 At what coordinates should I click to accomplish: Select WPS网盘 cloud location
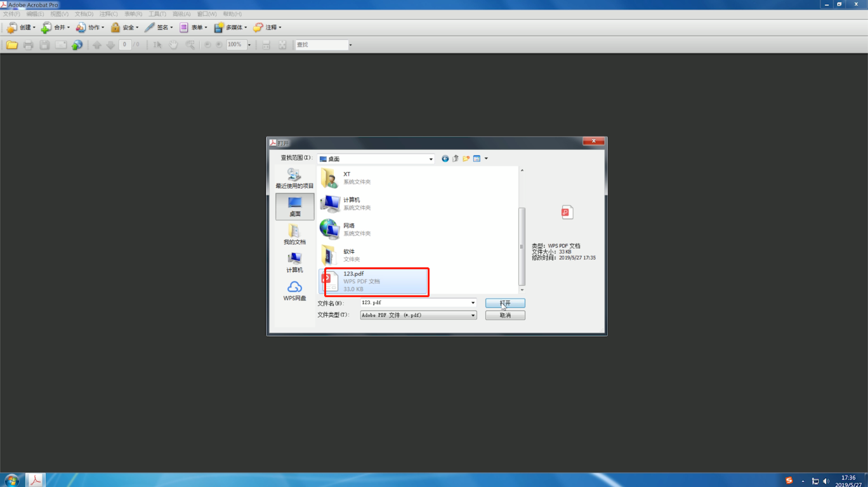click(294, 291)
